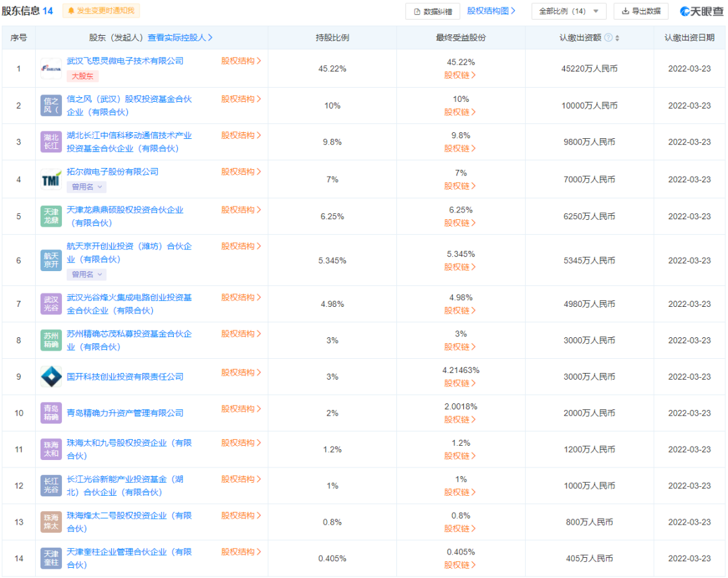Screen dimensions: 728x578
Task: Click the help question icon next to 认缴出资额
Action: click(x=608, y=38)
